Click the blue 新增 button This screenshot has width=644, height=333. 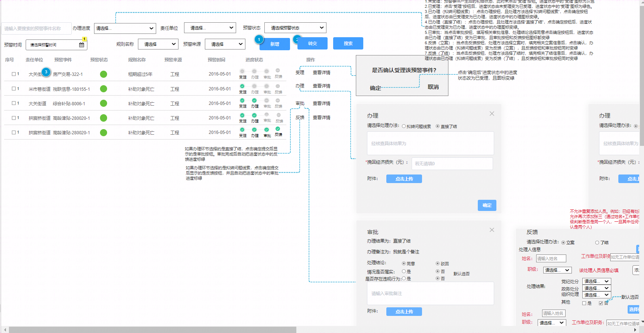[x=275, y=44]
